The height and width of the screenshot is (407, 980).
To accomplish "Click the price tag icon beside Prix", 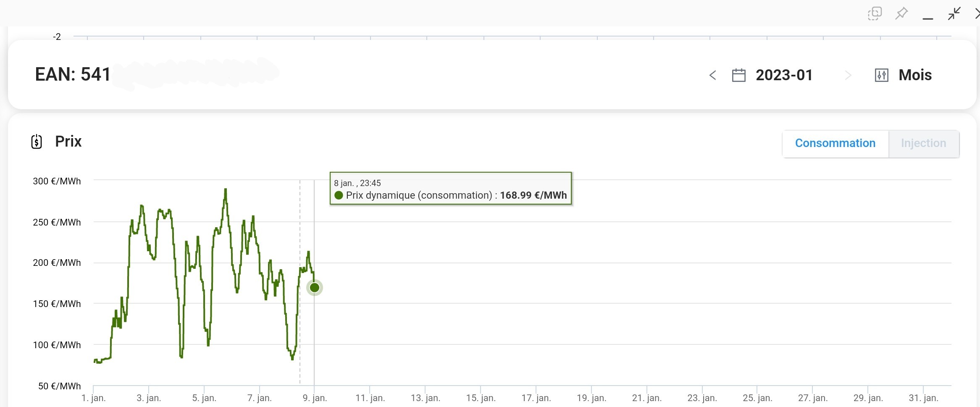I will coord(37,142).
